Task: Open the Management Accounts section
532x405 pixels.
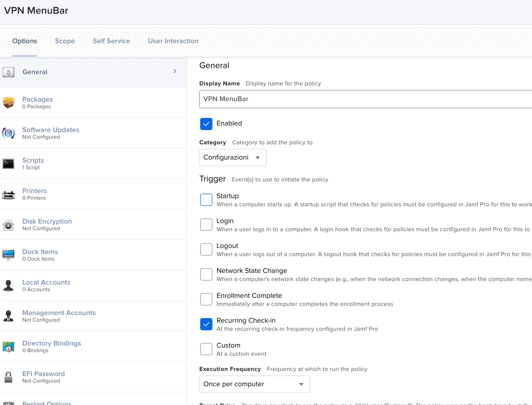Action: (59, 313)
